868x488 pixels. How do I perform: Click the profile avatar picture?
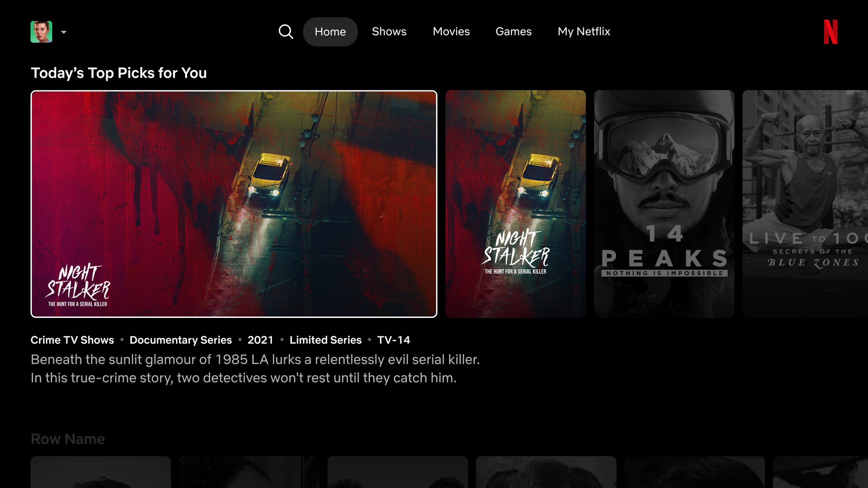[x=41, y=32]
